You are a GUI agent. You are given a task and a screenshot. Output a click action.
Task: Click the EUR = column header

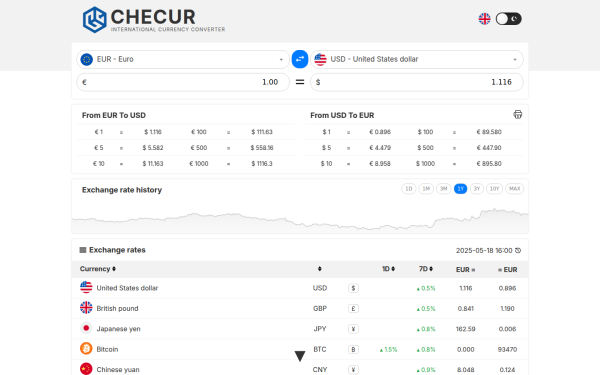point(465,270)
